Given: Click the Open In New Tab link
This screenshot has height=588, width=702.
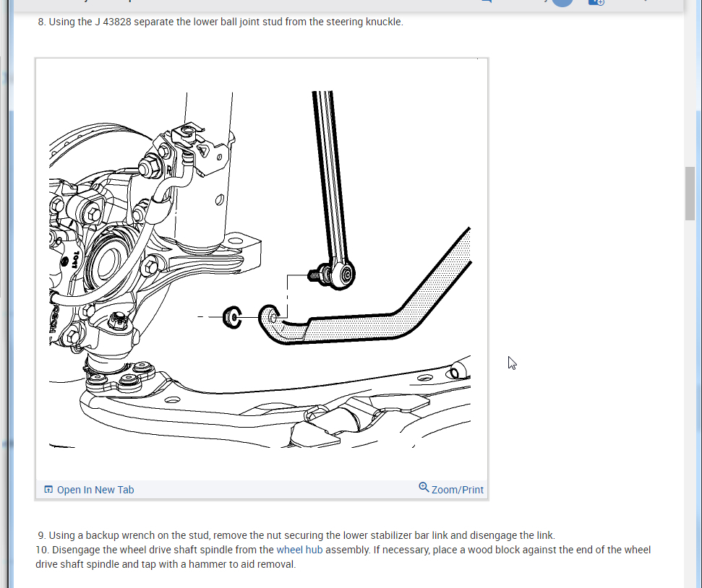Looking at the screenshot, I should coord(89,490).
